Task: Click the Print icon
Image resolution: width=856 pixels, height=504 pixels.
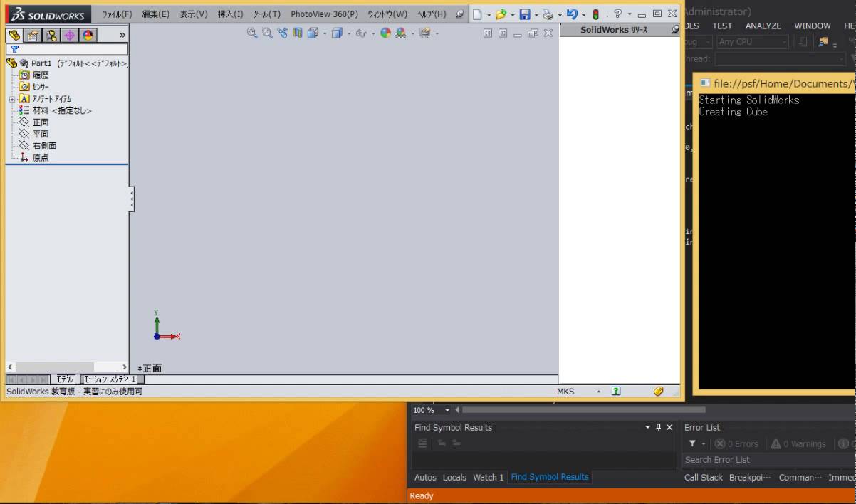Action: [x=548, y=14]
